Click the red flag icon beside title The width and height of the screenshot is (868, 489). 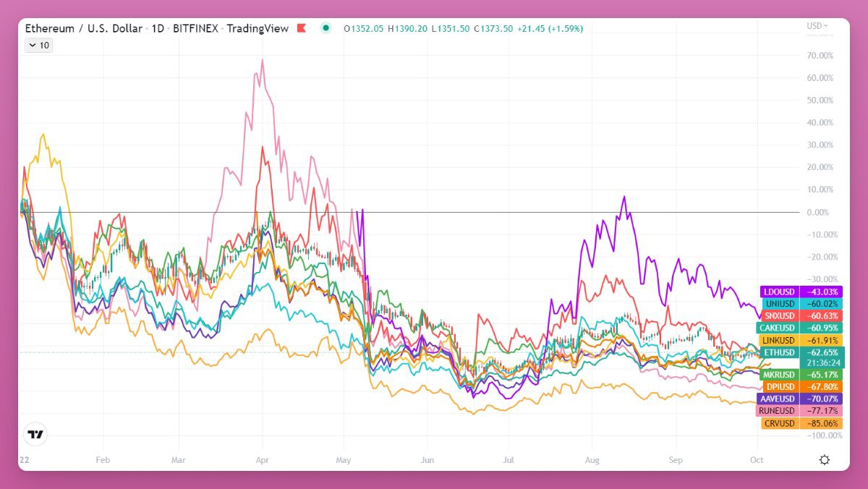click(302, 28)
